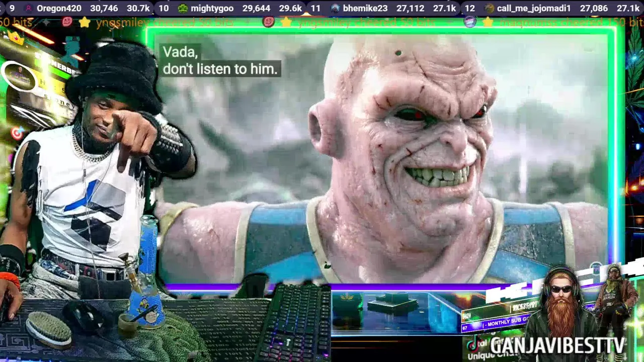Click the GANJAVIBESTTV channel name

(557, 345)
